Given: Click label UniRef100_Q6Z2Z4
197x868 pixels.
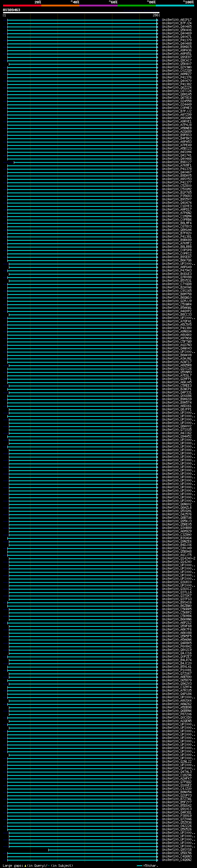Looking at the screenshot, I should pyautogui.click(x=176, y=88).
